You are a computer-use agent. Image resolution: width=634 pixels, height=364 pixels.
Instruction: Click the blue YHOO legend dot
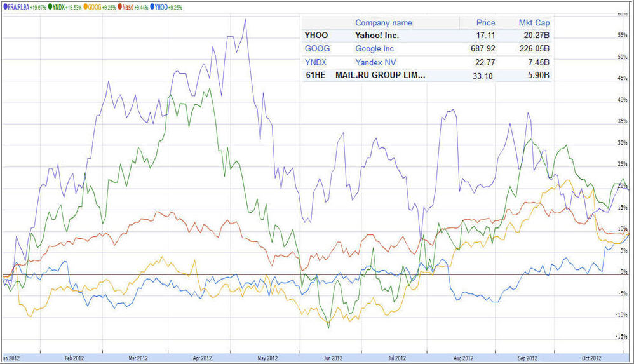[152, 7]
